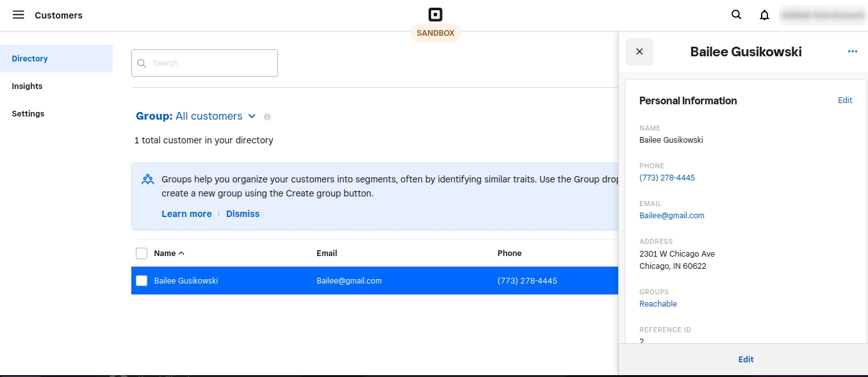
Task: Close the Bailee Gusikowski panel
Action: (x=639, y=52)
